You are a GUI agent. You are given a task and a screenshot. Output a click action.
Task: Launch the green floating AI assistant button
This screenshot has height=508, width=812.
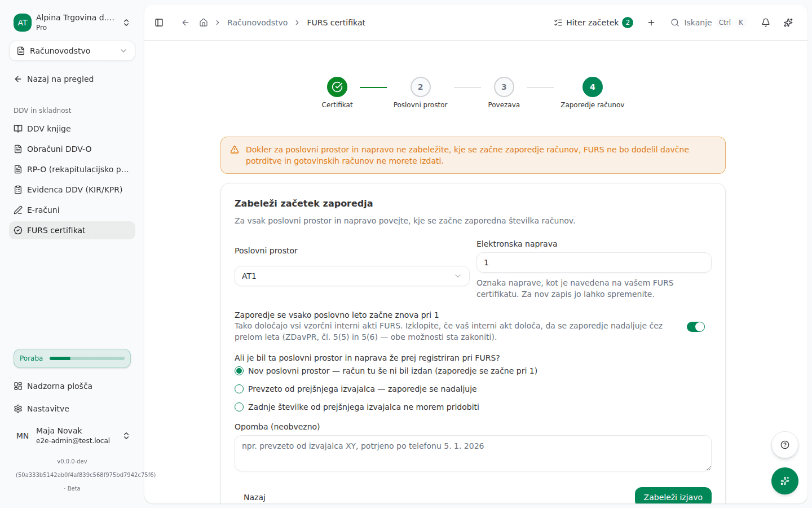coord(785,481)
